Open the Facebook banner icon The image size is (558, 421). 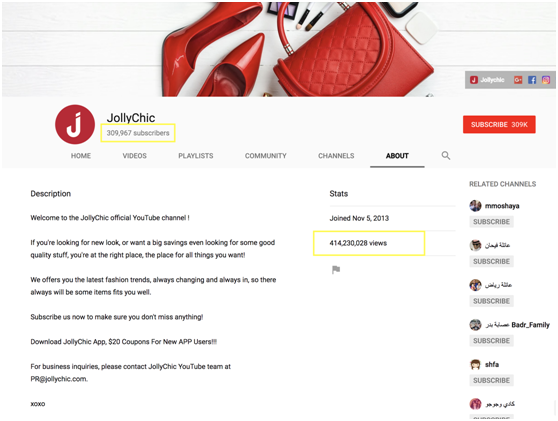point(532,80)
